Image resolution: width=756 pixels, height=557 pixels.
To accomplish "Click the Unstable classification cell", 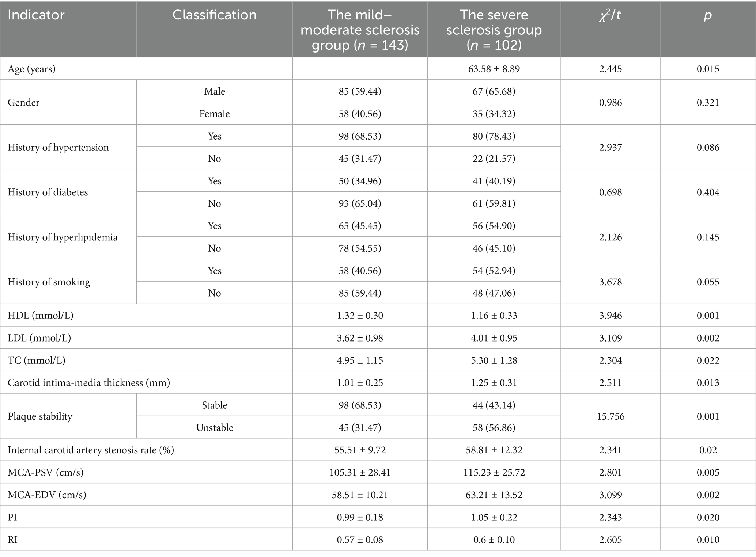I will 214,427.
